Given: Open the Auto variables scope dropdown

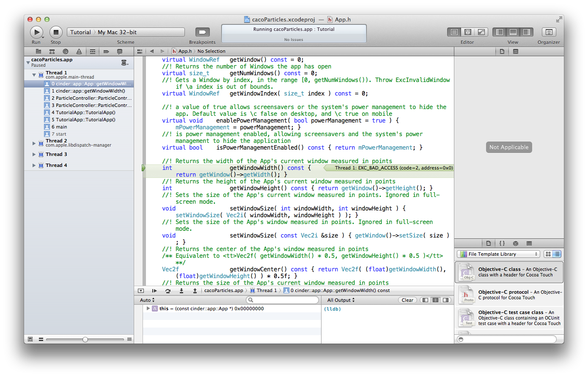Looking at the screenshot, I should [x=147, y=300].
